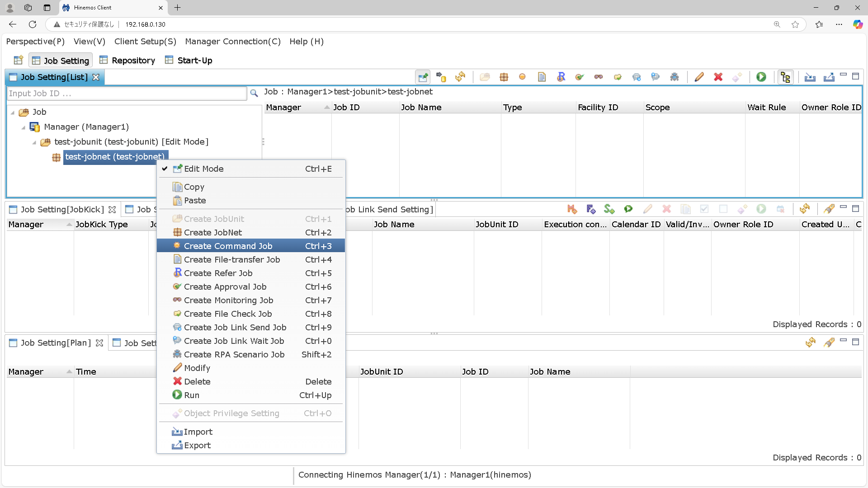Screen dimensions: 868x488
Task: Choose Create Command Job menu entry
Action: click(x=228, y=246)
